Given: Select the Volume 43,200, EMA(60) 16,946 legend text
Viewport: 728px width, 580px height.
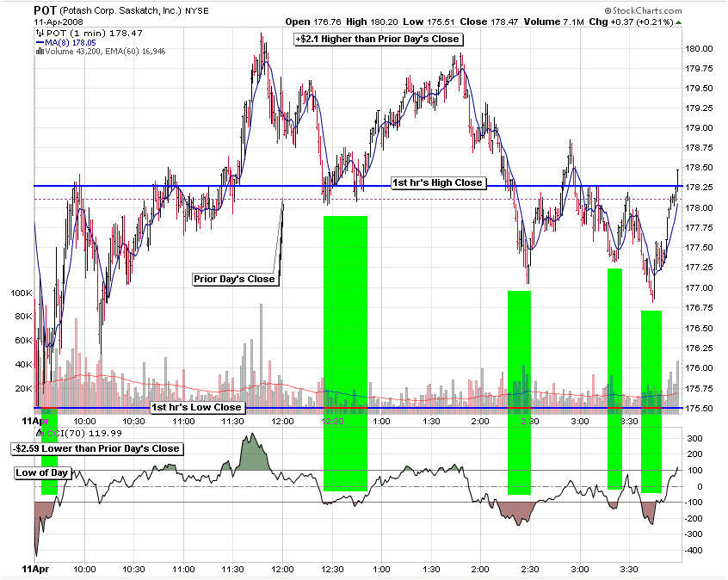Looking at the screenshot, I should click(105, 51).
